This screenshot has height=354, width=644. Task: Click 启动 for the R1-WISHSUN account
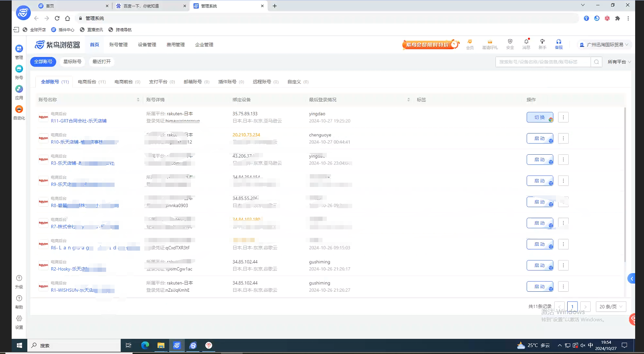(539, 286)
